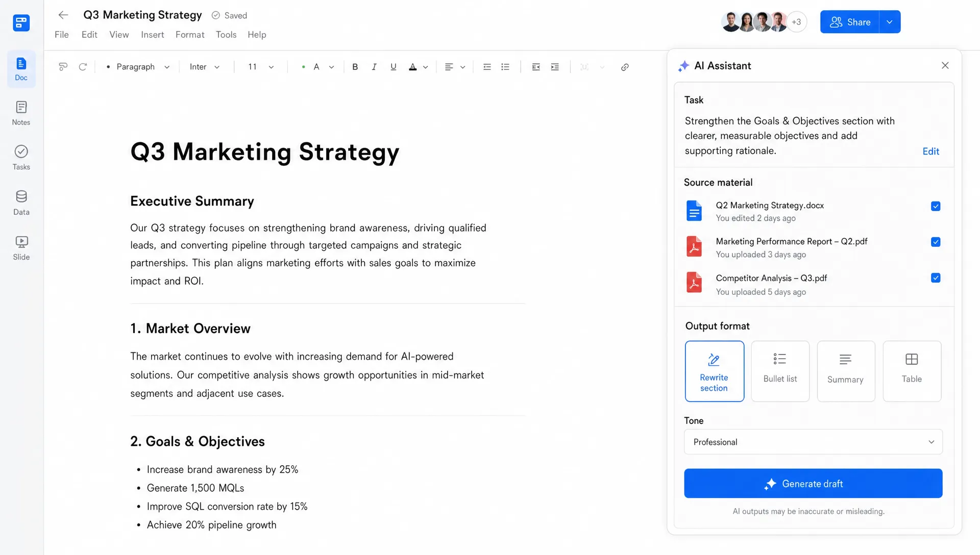980x555 pixels.
Task: Open the Professional tone dropdown
Action: [x=813, y=442]
